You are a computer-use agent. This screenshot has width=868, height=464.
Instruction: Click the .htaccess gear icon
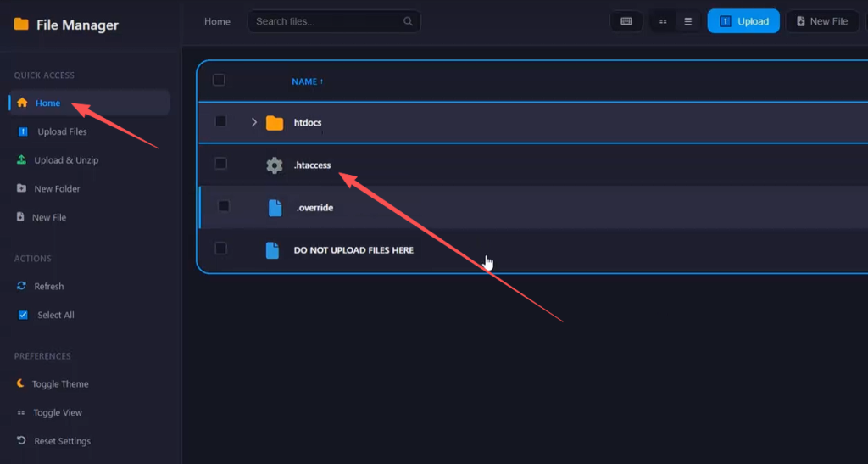(275, 165)
